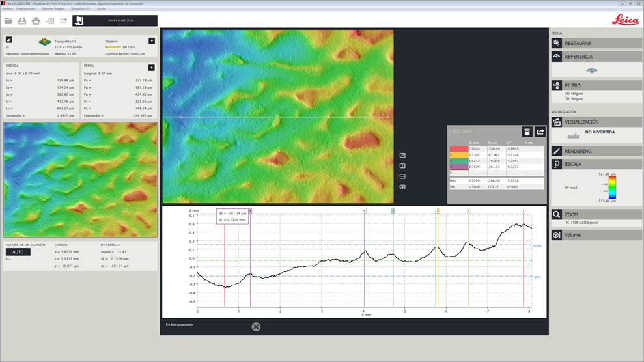Click the rainbow height scale color bar
Image resolution: width=644 pixels, height=362 pixels.
pyautogui.click(x=612, y=188)
